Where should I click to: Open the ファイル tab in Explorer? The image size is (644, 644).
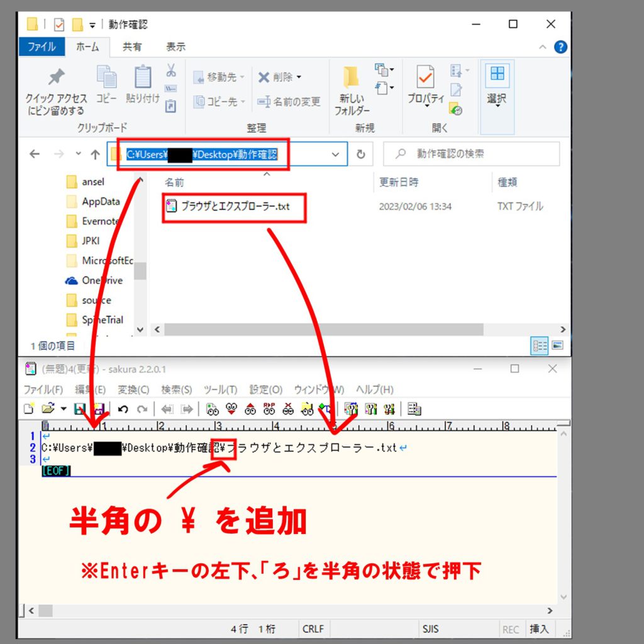[42, 47]
